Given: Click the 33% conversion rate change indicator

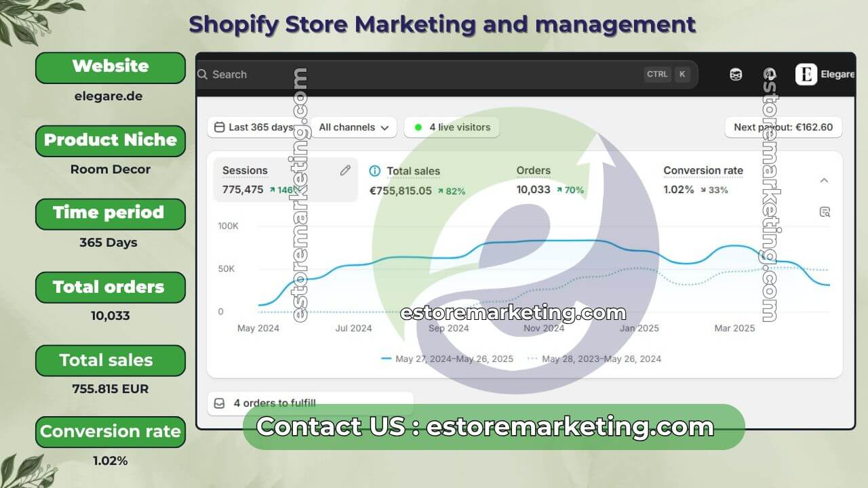Looking at the screenshot, I should coord(714,190).
